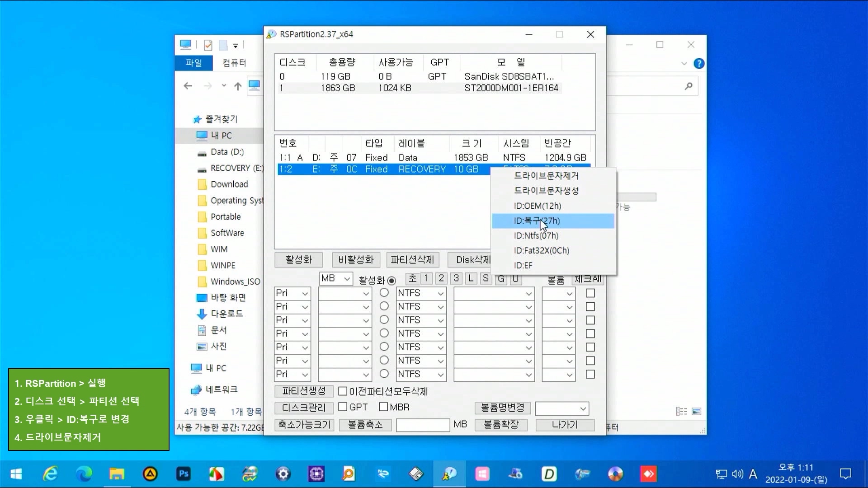The image size is (868, 488).
Task: Click the 활성화 button
Action: [298, 260]
